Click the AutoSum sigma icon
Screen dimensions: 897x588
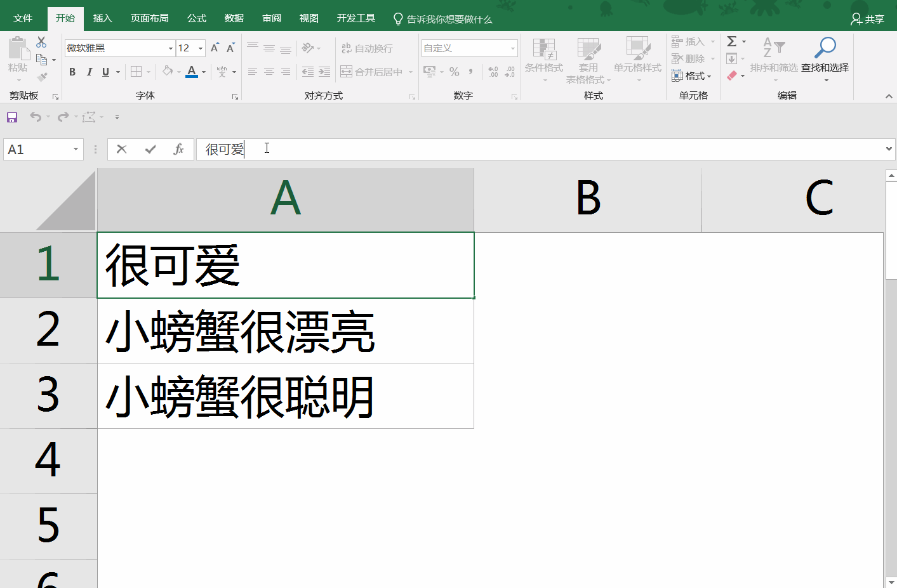pos(732,42)
